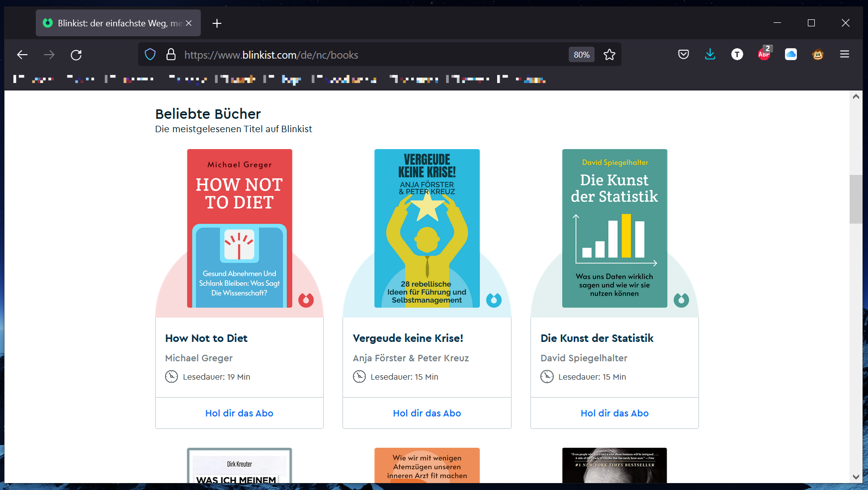Click the monkey extension icon

pyautogui.click(x=818, y=54)
